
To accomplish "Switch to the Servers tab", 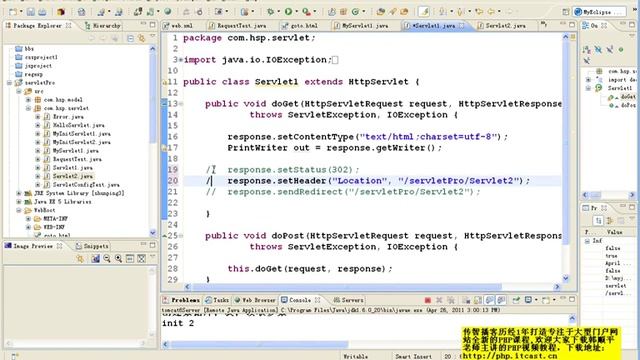I will pyautogui.click(x=349, y=300).
